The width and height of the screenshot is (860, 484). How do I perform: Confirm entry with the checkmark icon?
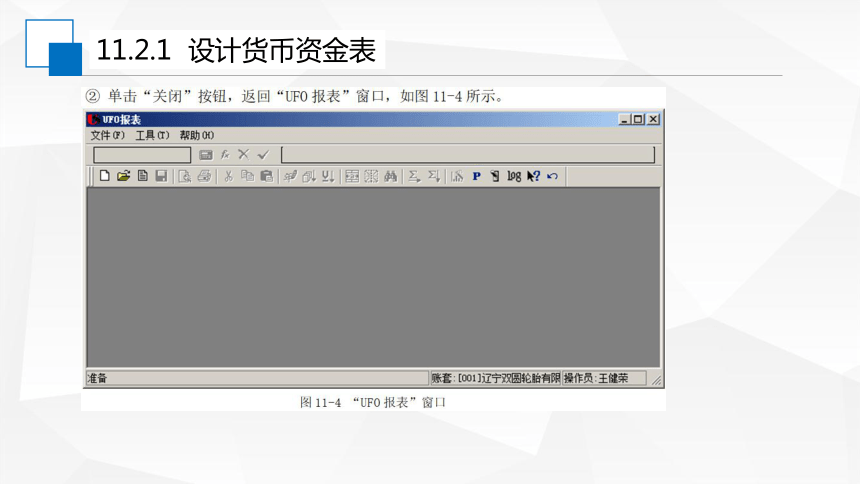[x=263, y=155]
